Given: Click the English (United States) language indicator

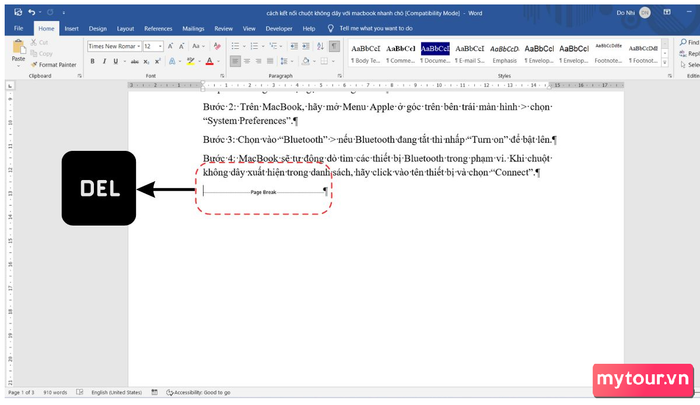Looking at the screenshot, I should 117,392.
